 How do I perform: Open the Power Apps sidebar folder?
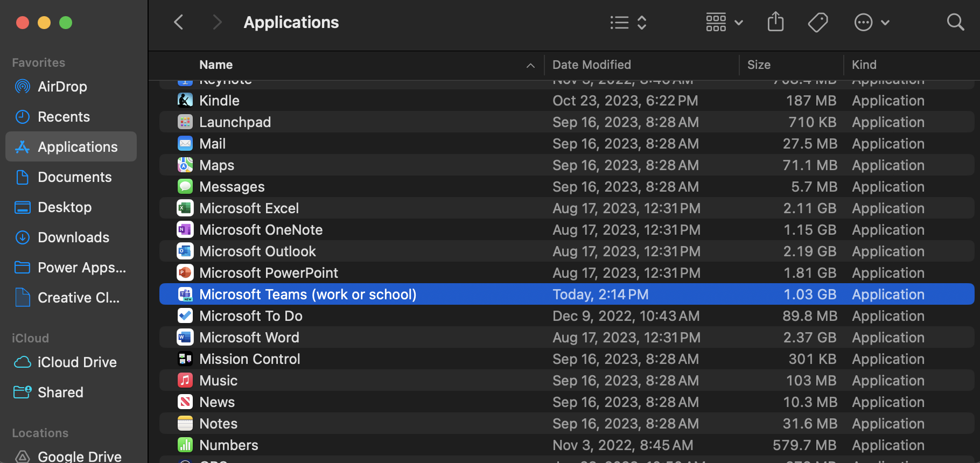pos(71,268)
